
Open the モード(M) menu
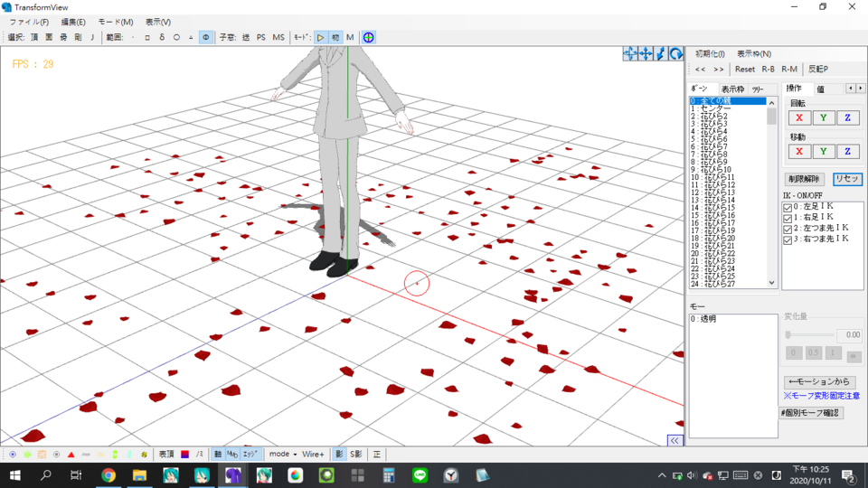coord(115,22)
